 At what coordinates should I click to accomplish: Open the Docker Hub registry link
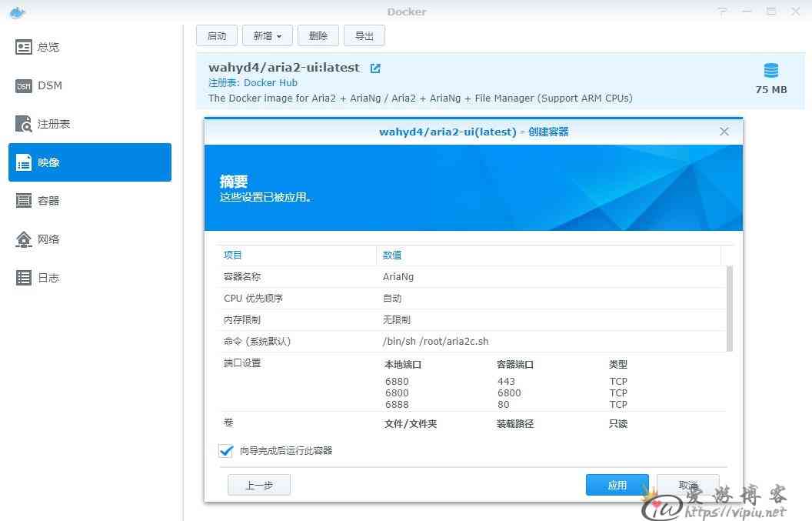coord(271,83)
